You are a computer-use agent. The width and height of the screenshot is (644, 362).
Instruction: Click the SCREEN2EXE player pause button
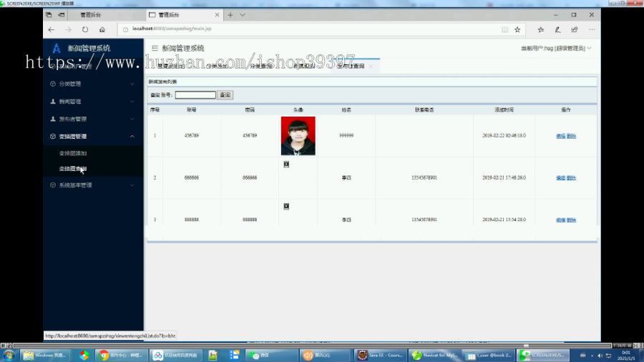point(3,346)
